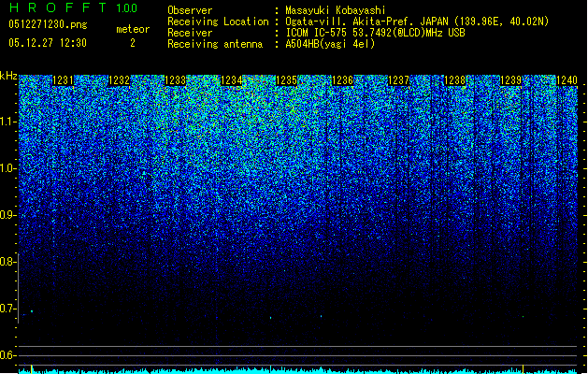The width and height of the screenshot is (588, 374).
Task: Click the 1.1 kHz axis label
Action: click(x=7, y=122)
